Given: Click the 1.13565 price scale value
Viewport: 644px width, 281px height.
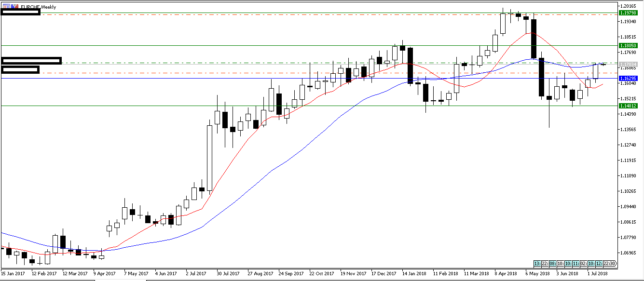Looking at the screenshot, I should click(629, 130).
